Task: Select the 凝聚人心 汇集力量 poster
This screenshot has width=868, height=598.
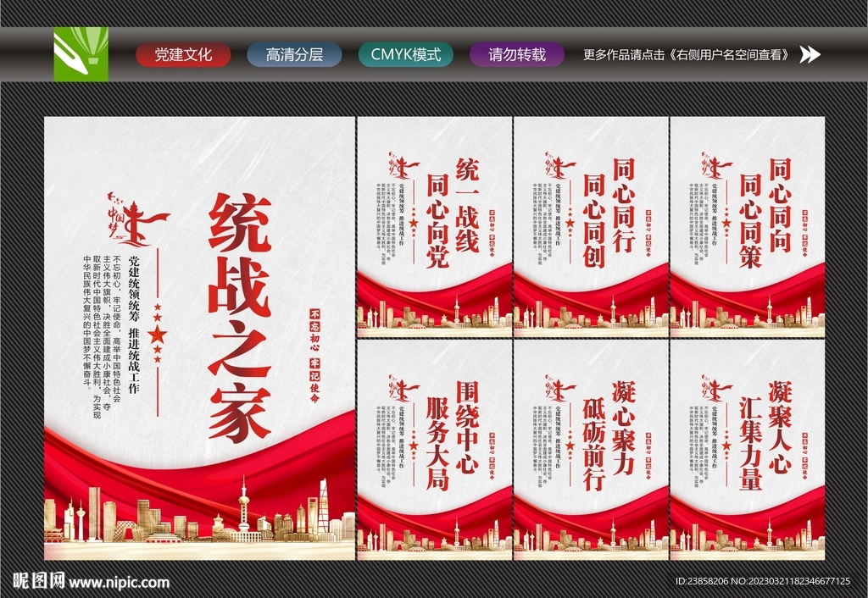Action: (748, 450)
